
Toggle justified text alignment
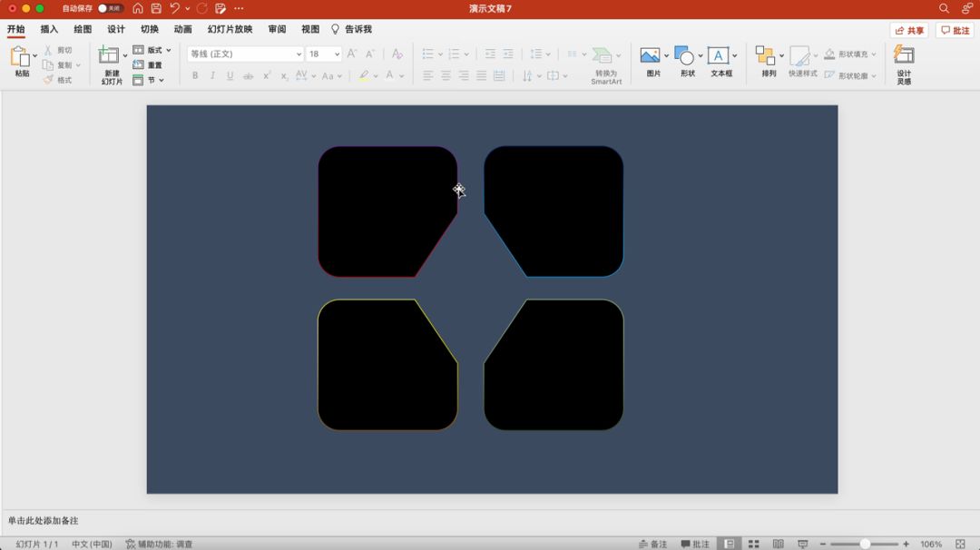pos(481,75)
